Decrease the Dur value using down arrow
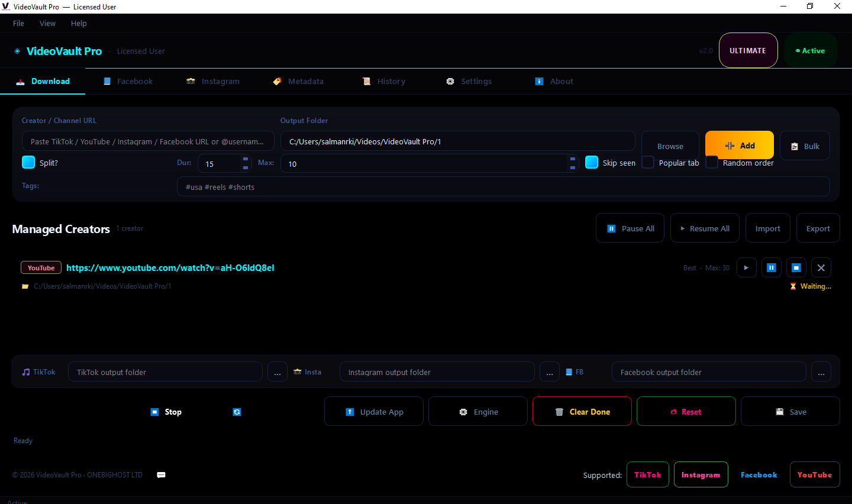Viewport: 852px width, 504px height. (x=246, y=167)
